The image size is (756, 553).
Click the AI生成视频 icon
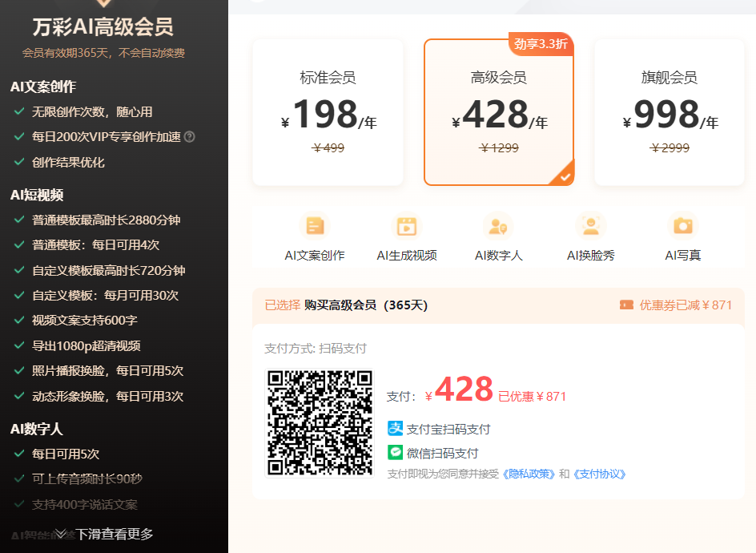point(407,226)
